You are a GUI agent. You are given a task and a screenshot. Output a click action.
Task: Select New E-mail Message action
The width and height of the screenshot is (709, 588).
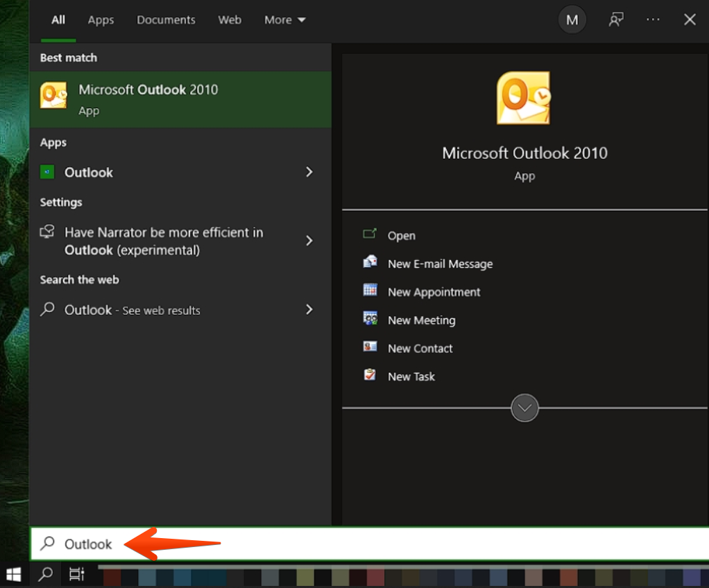click(x=440, y=263)
